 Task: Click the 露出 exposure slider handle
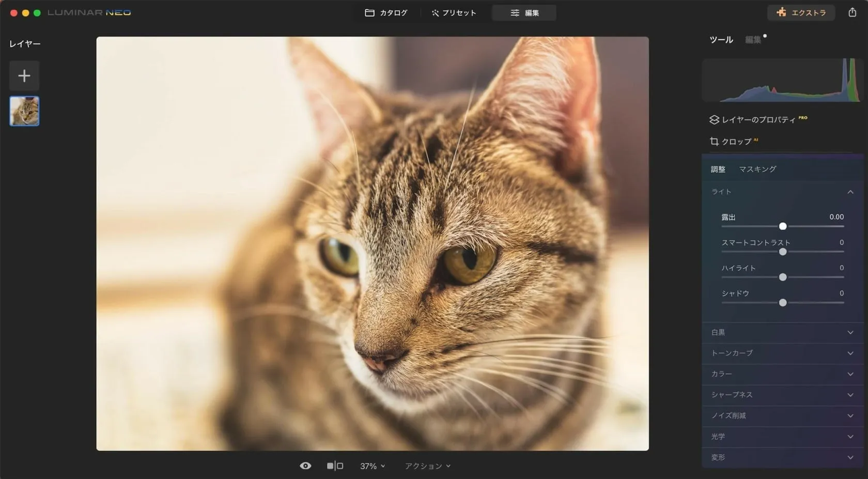point(783,226)
